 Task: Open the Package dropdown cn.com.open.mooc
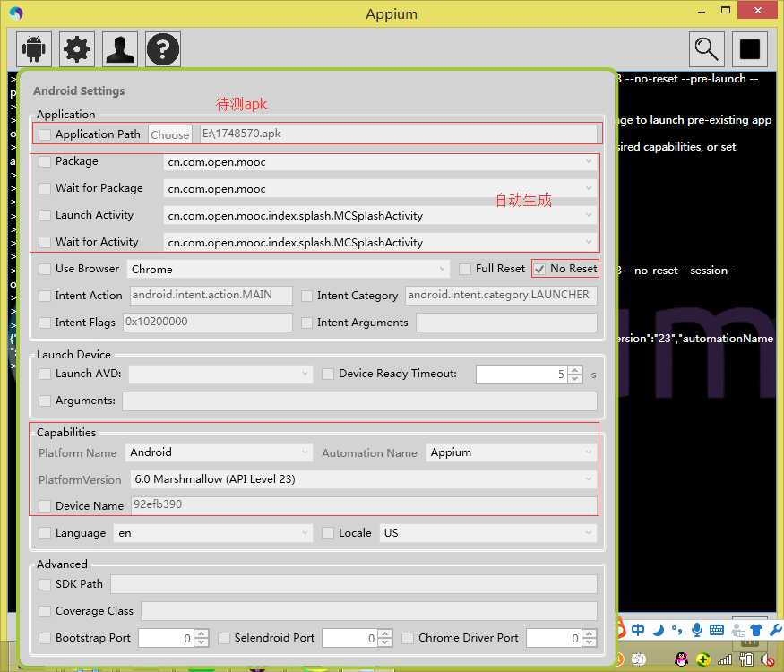[x=380, y=162]
